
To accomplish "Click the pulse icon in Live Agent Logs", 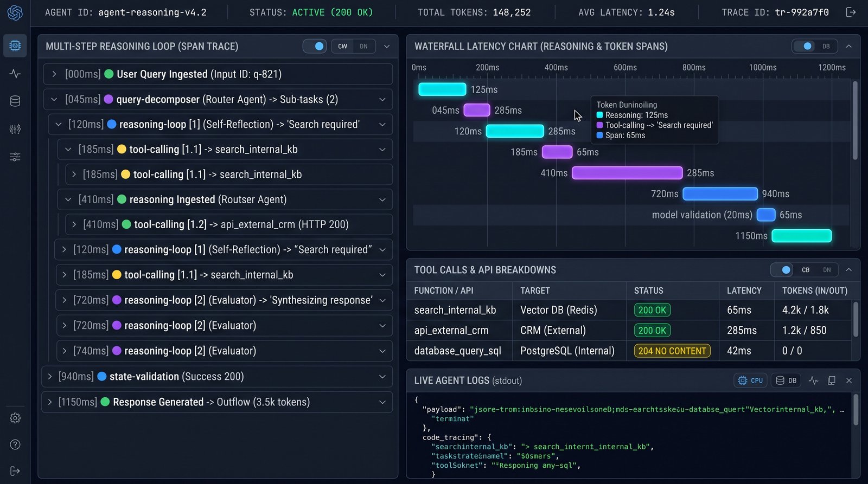I will click(813, 380).
